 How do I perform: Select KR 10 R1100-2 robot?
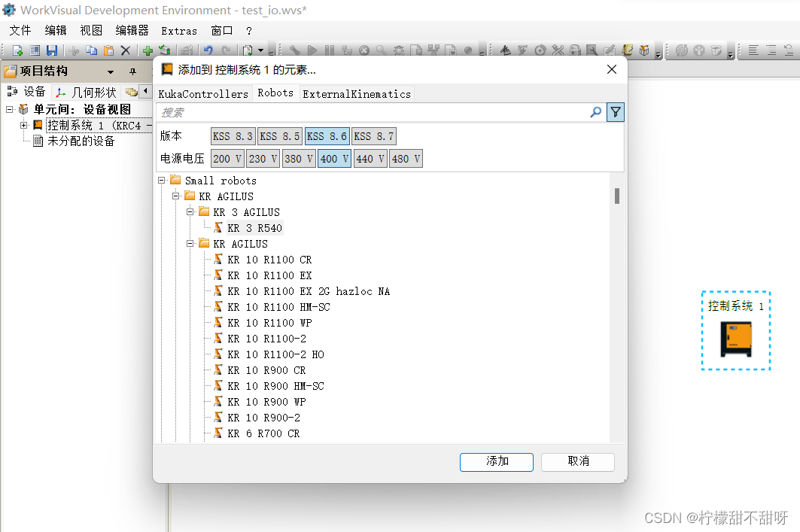point(267,339)
